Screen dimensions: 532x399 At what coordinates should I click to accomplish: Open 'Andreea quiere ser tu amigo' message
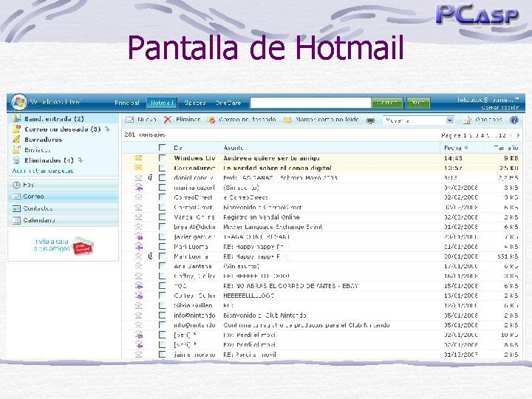(271, 158)
